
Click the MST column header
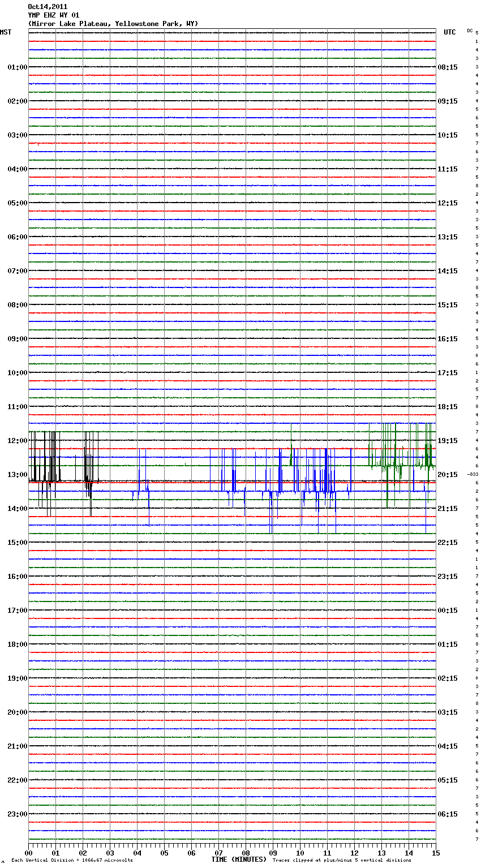(x=6, y=32)
